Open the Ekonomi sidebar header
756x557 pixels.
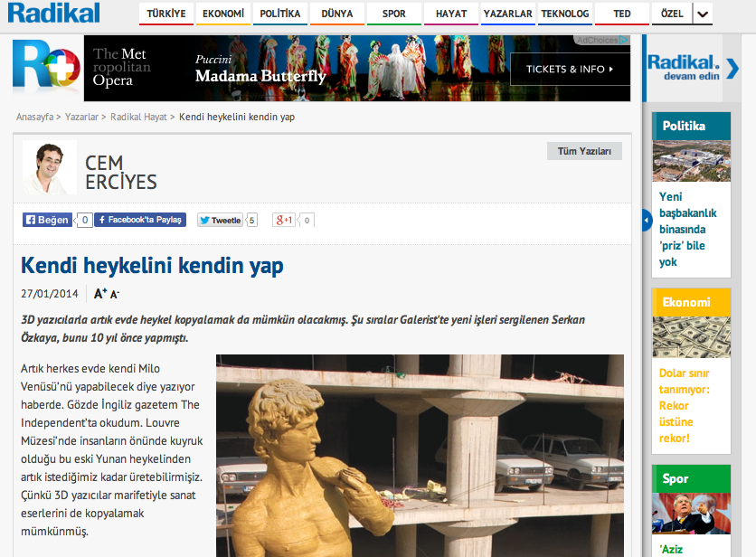(x=691, y=302)
